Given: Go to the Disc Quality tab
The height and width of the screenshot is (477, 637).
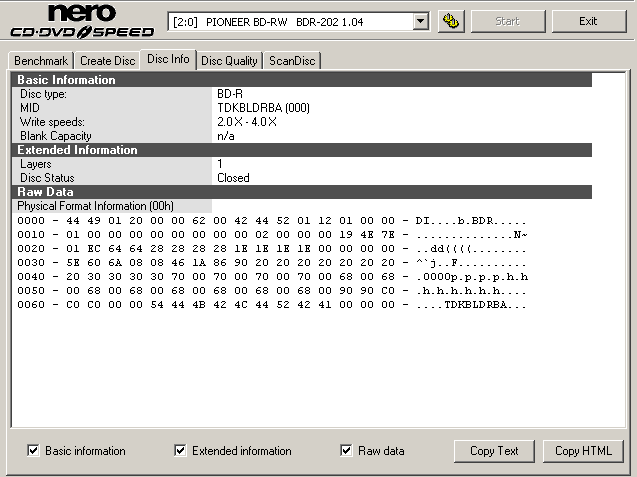Looking at the screenshot, I should pos(230,61).
